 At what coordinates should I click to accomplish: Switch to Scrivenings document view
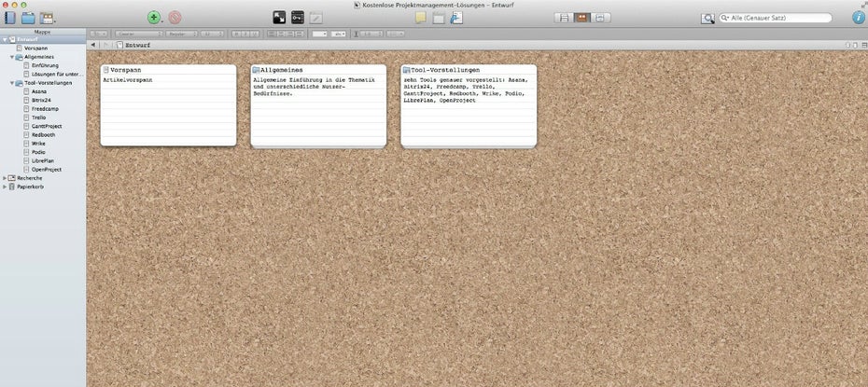pos(563,18)
